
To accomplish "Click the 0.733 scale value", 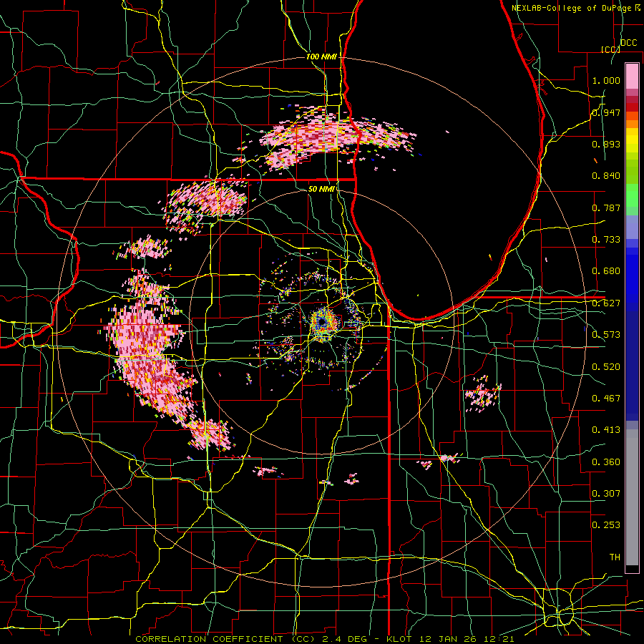I will [x=606, y=240].
